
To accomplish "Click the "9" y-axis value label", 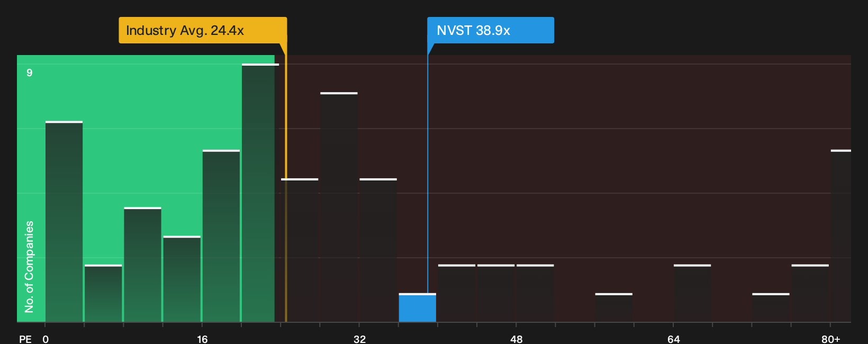I will [30, 73].
